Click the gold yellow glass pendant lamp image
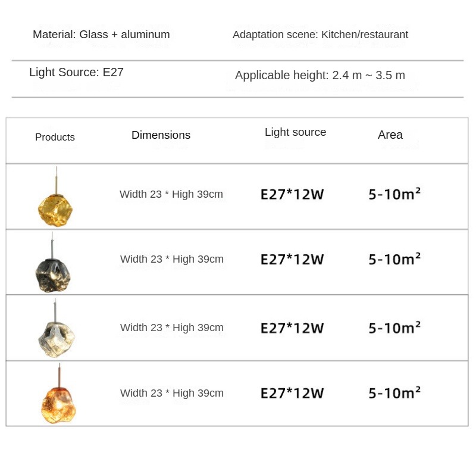 pos(55,205)
